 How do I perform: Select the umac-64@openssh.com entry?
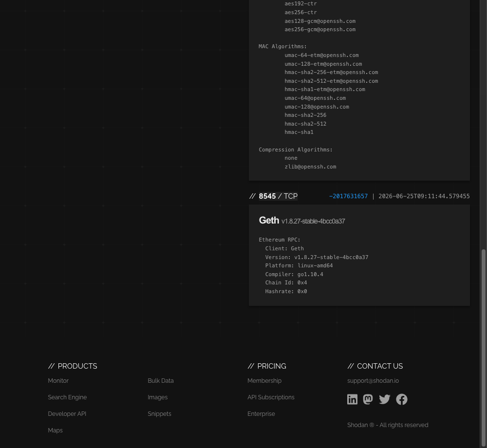315,98
